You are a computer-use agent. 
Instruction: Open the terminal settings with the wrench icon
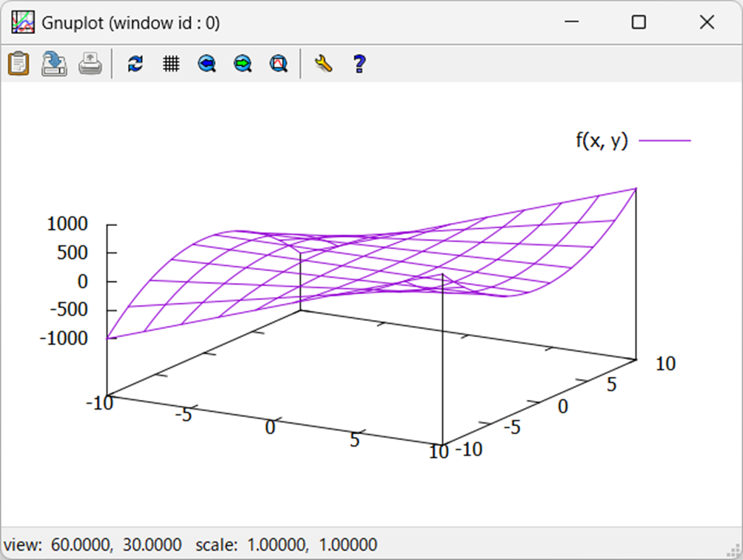click(x=322, y=64)
